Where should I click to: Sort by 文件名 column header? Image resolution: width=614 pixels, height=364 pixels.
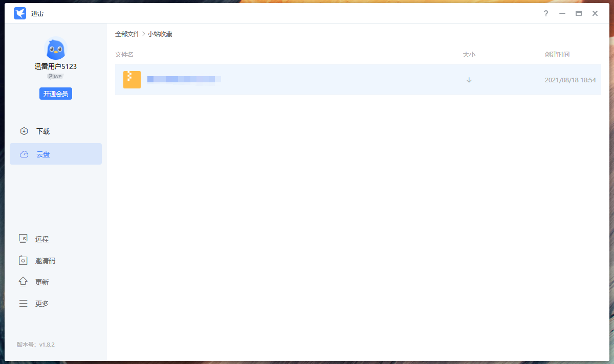(x=124, y=55)
